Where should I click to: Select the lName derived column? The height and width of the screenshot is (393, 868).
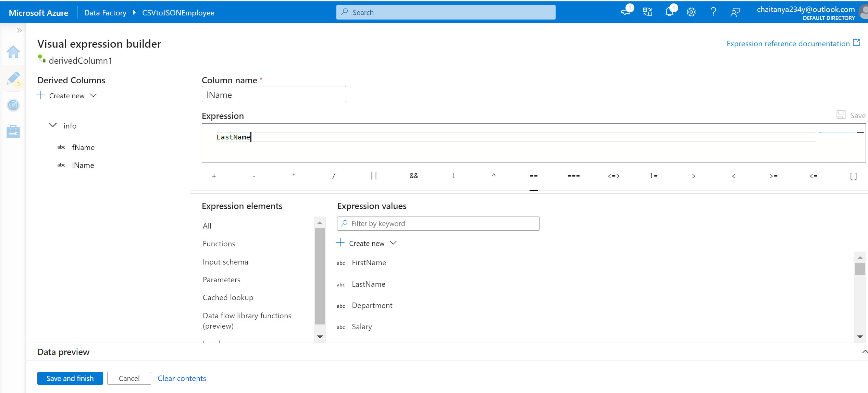pyautogui.click(x=83, y=165)
